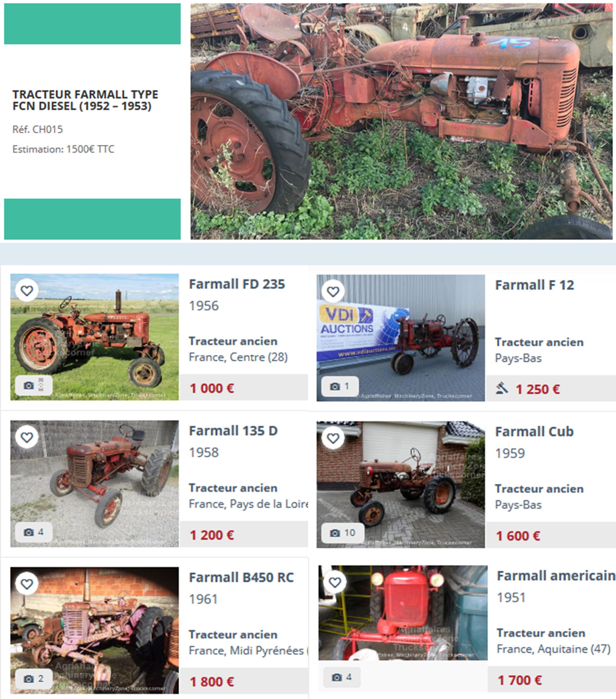Image resolution: width=616 pixels, height=699 pixels.
Task: Click camera icon with 4 photos on 135 D
Action: pyautogui.click(x=29, y=532)
